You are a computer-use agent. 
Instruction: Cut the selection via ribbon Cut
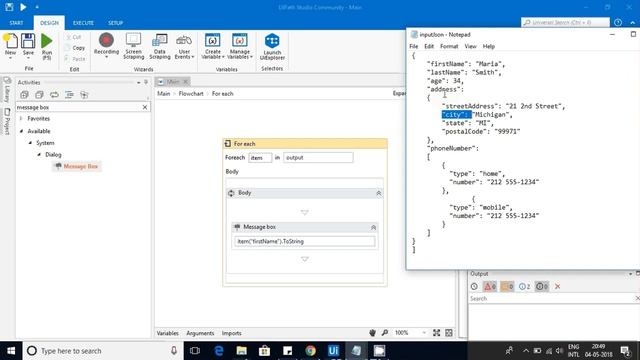[73, 37]
